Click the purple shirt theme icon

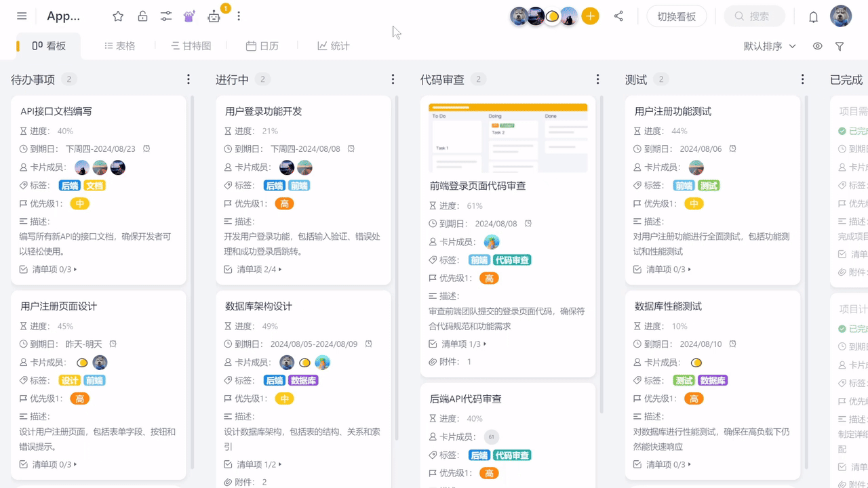189,16
